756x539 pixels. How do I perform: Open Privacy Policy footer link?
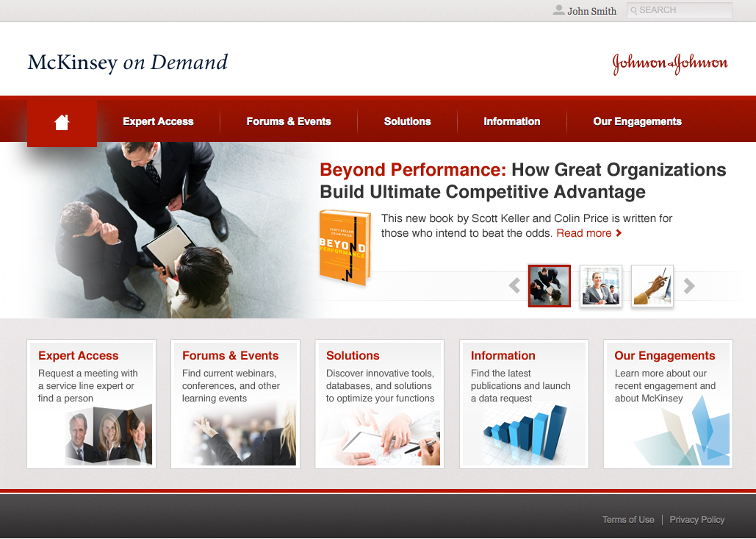[x=696, y=520]
